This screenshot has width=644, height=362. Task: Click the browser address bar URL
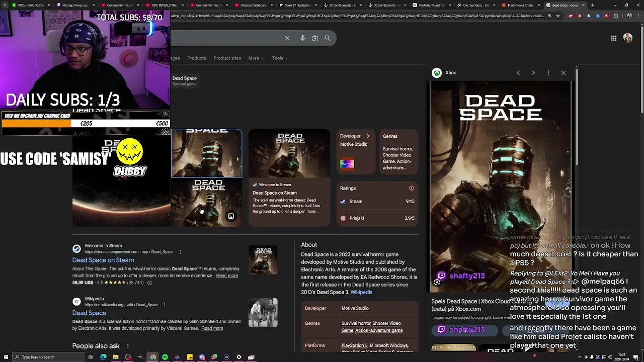pos(357,16)
